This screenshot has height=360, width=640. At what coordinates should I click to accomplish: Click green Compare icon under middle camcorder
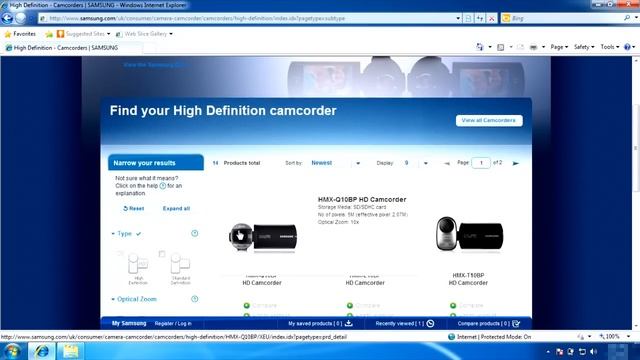pos(350,305)
